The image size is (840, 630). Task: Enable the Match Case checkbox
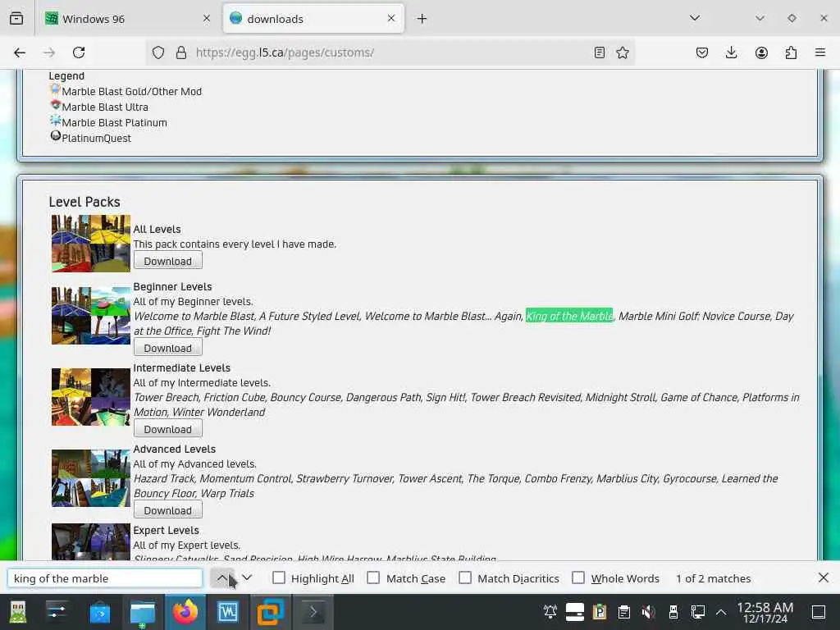(373, 577)
